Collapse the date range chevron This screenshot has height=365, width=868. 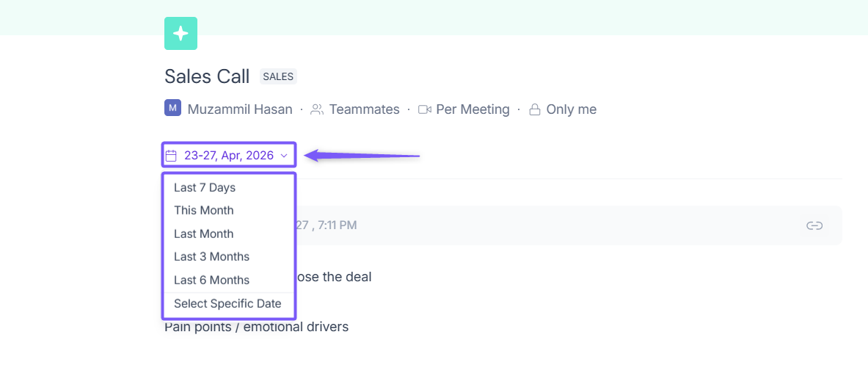[x=284, y=156]
